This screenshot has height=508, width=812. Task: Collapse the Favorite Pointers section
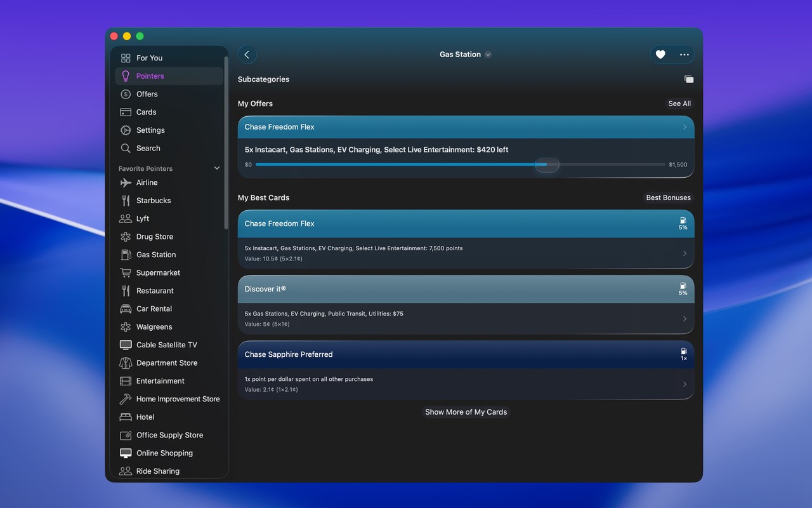click(217, 168)
